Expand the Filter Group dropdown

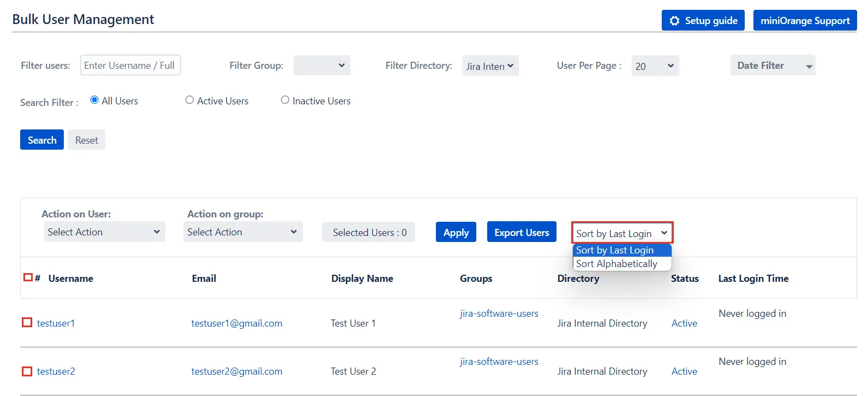click(321, 66)
